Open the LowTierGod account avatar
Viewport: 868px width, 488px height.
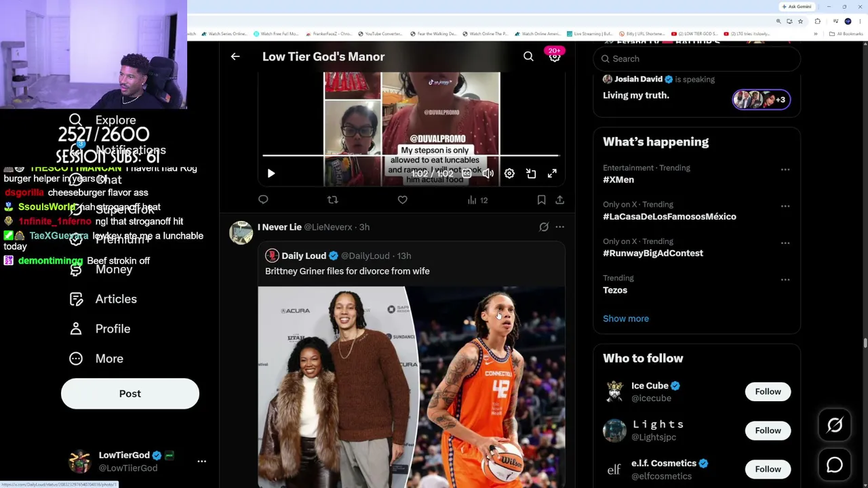tap(80, 461)
